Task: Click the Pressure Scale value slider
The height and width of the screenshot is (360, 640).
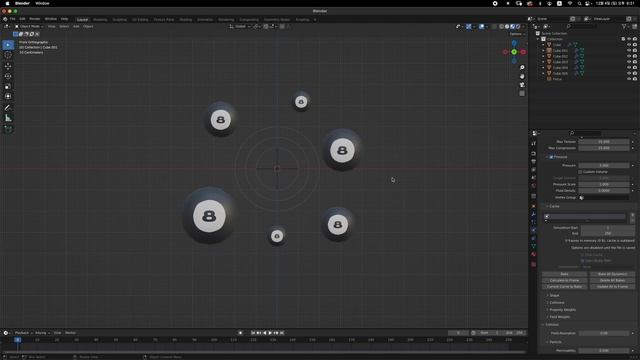Action: [604, 184]
